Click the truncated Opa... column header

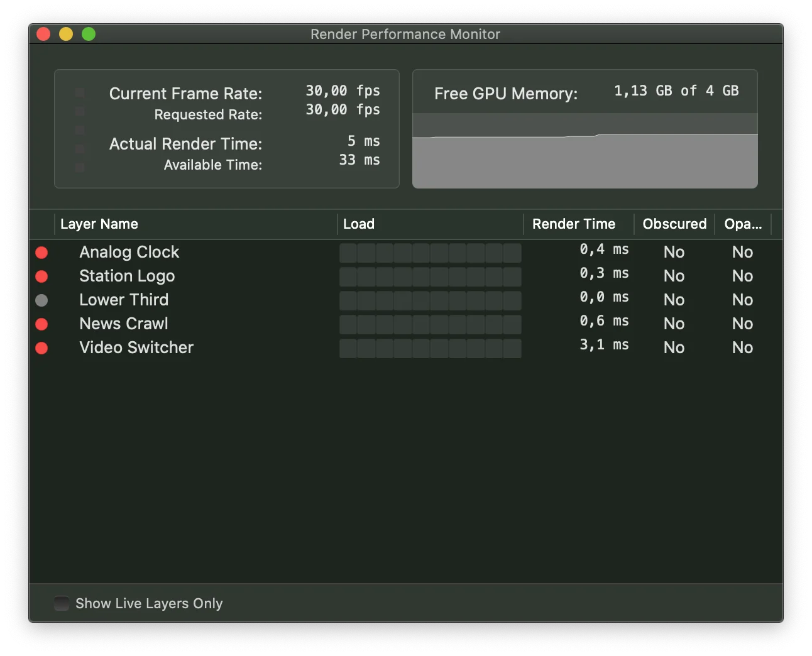743,224
